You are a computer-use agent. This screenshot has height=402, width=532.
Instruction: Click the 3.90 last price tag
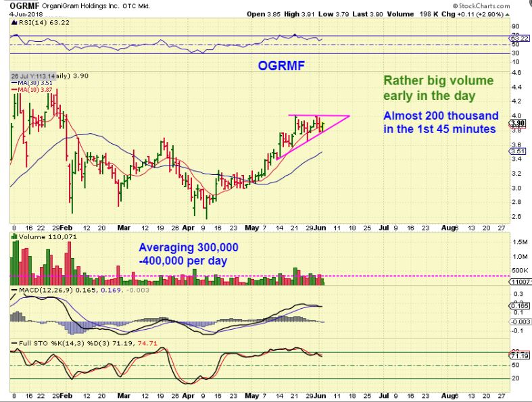(518, 123)
